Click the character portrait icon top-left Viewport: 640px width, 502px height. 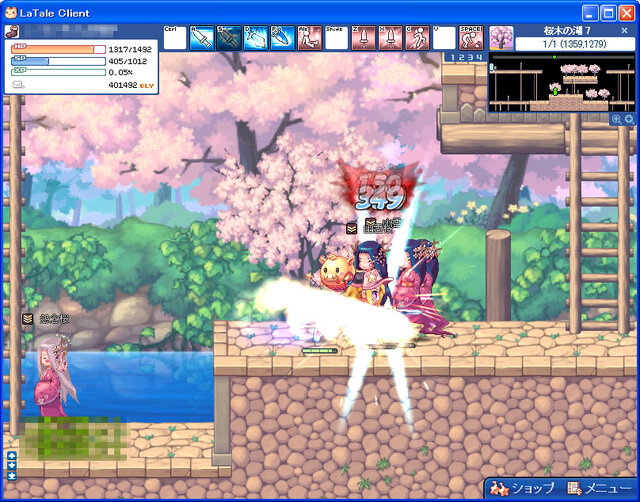coord(10,32)
